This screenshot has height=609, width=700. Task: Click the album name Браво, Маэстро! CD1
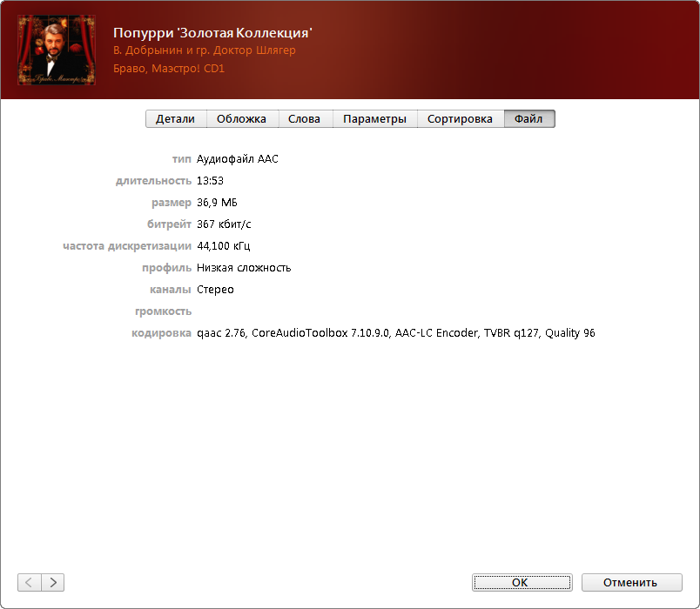click(169, 68)
